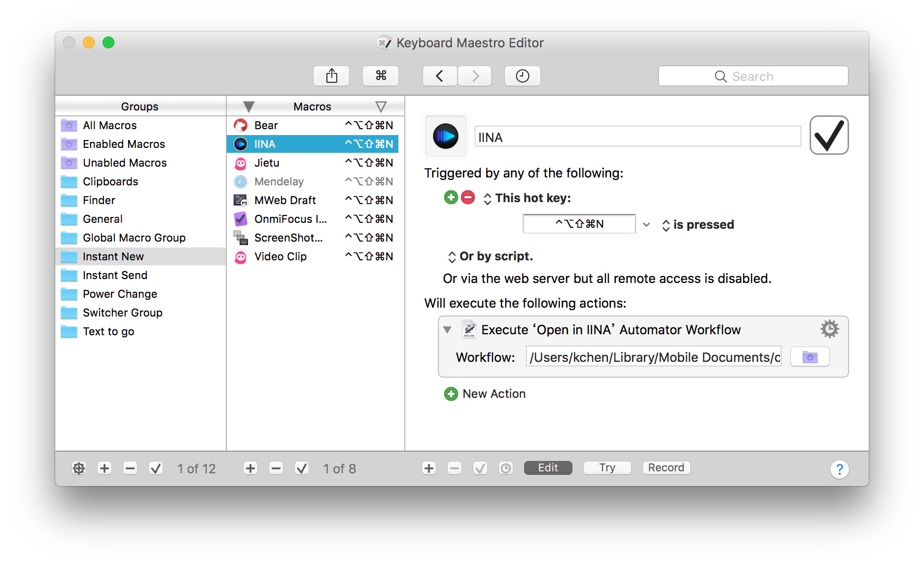Add an action with the bottom plus
Screen dimensions: 924x565
point(429,468)
